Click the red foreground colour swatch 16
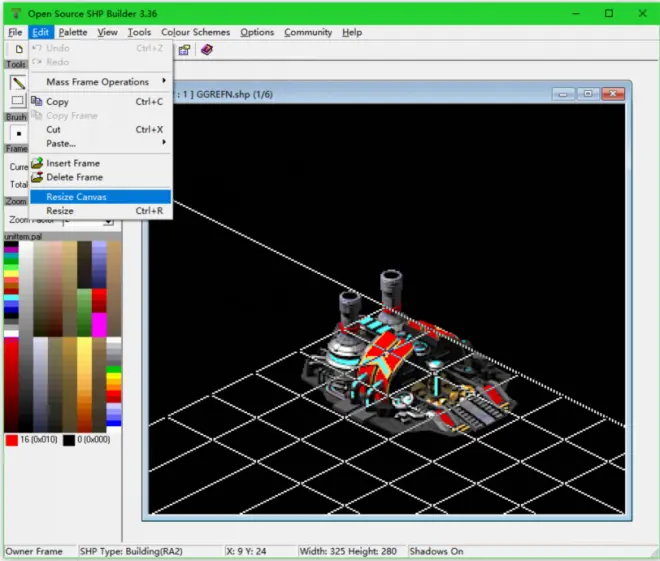Viewport: 660px width, 561px height. point(12,440)
